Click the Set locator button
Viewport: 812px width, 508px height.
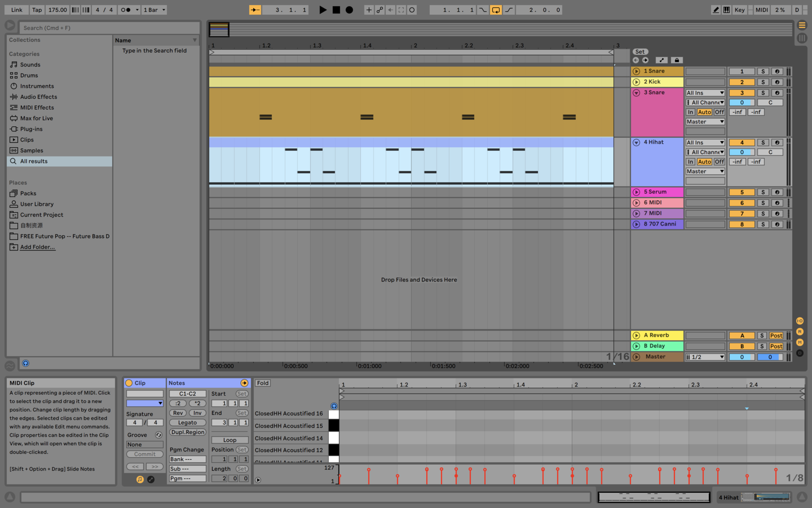(x=640, y=52)
